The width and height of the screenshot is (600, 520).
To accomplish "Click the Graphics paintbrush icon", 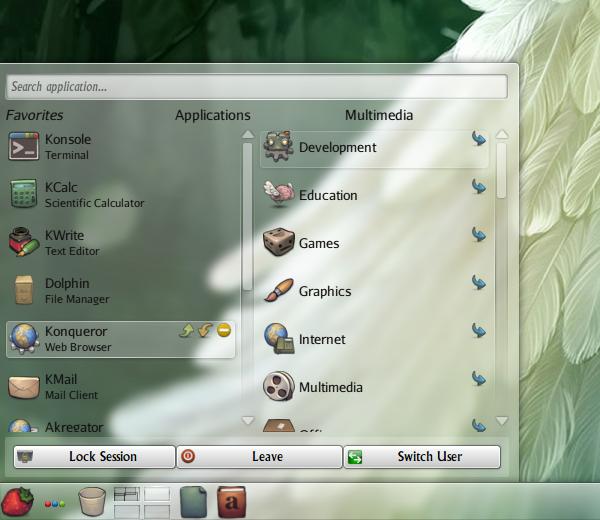I will click(279, 290).
